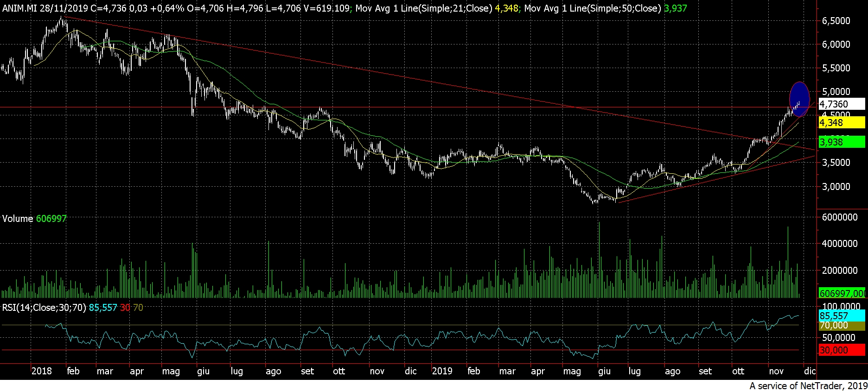This screenshot has height=391, width=868.
Task: Click the dic label before 2019
Action: (x=411, y=371)
